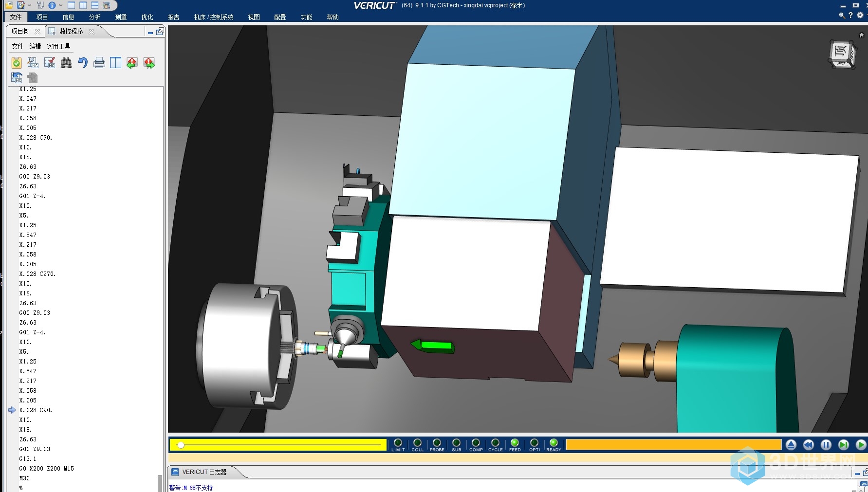
Task: Open the preferences tools icon in title bar
Action: tap(40, 5)
